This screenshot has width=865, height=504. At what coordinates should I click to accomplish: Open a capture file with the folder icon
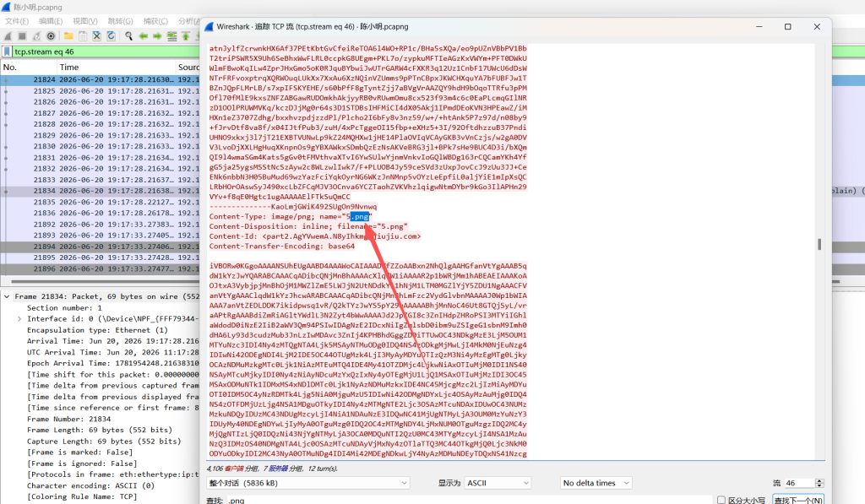coord(68,35)
